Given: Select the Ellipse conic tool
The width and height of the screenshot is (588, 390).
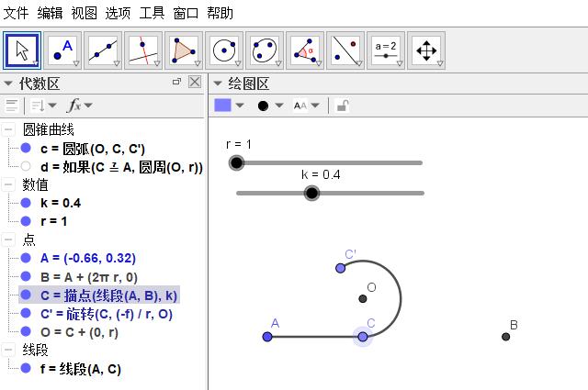Looking at the screenshot, I should (266, 50).
